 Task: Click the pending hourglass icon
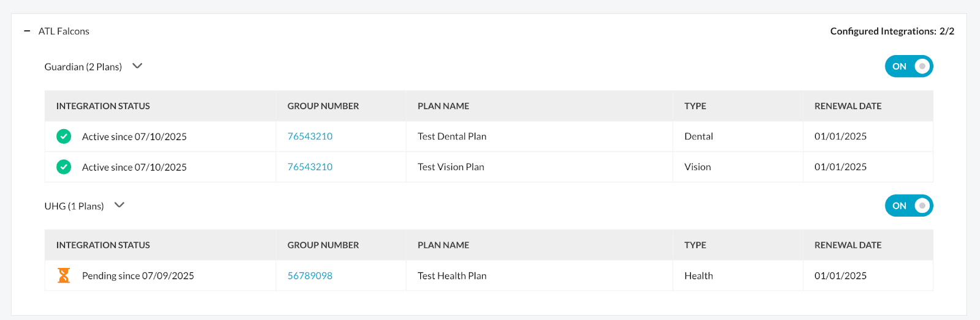(64, 275)
